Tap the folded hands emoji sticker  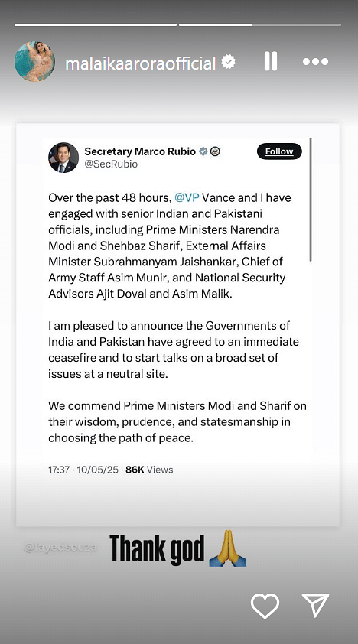click(x=227, y=548)
